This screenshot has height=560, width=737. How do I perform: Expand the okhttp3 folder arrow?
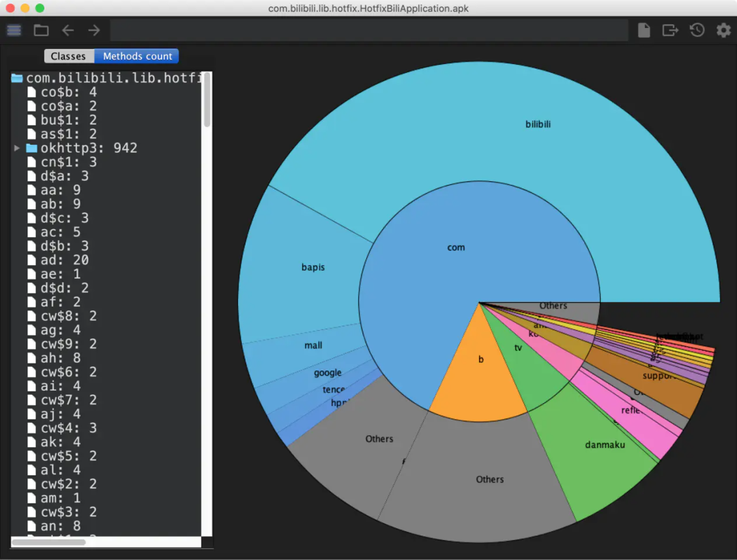[17, 148]
